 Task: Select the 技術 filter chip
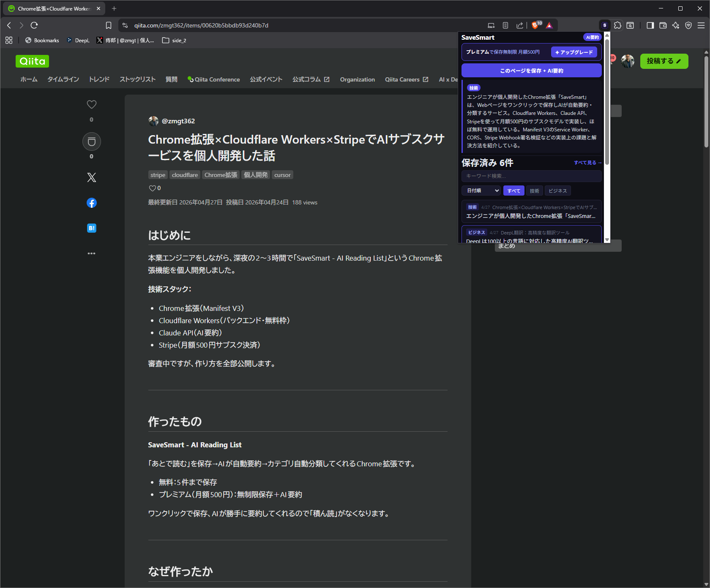[x=535, y=191]
